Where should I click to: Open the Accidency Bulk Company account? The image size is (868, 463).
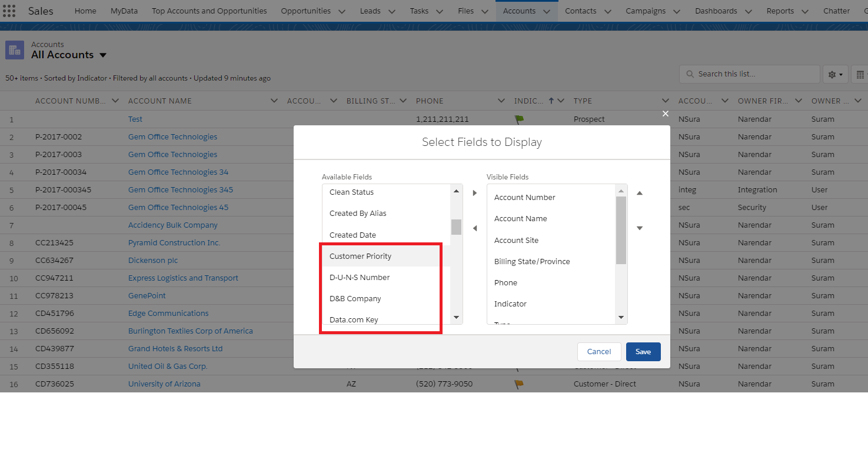[x=173, y=225]
